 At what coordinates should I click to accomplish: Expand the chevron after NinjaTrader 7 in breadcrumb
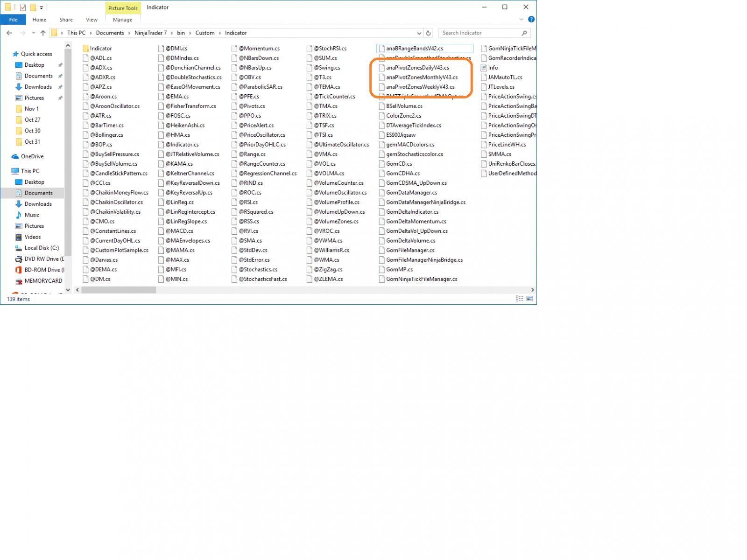pos(172,33)
